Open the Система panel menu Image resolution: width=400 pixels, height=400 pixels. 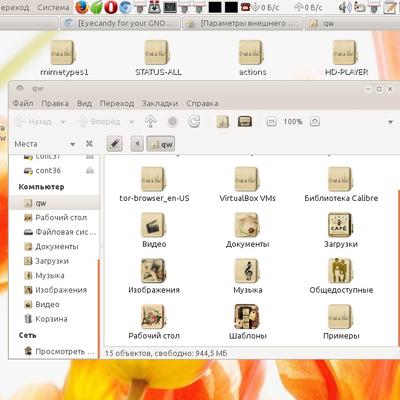click(53, 7)
